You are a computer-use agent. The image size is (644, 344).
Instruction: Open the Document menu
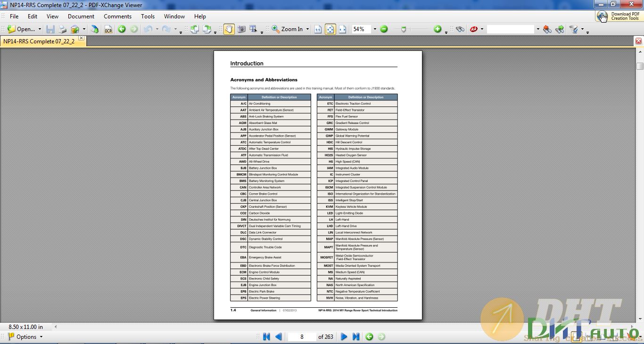click(81, 16)
